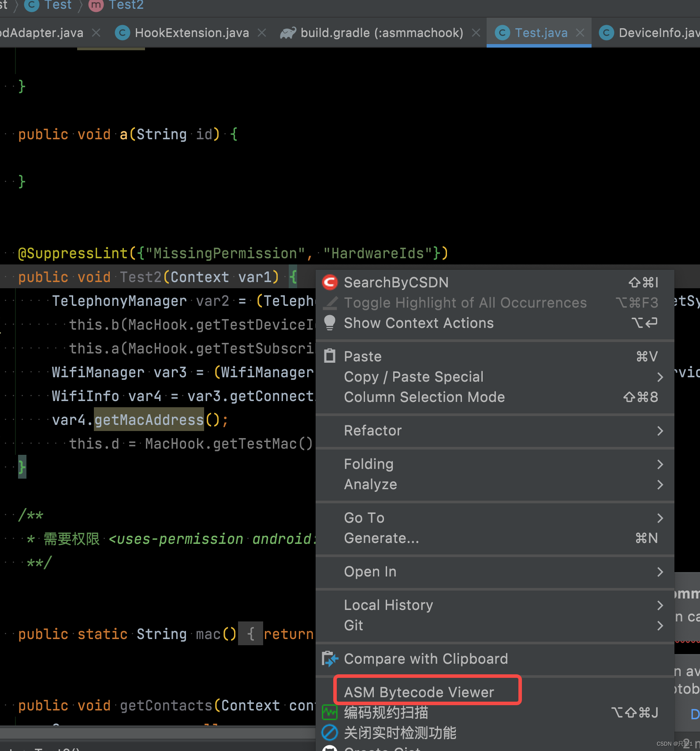Expand the Go To submenu arrow

pyautogui.click(x=660, y=518)
